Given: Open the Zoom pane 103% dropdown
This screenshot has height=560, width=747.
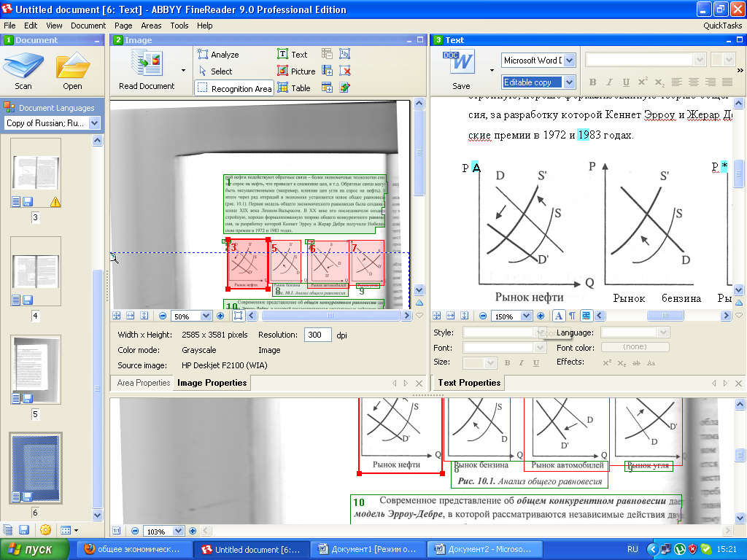Looking at the screenshot, I should point(178,531).
